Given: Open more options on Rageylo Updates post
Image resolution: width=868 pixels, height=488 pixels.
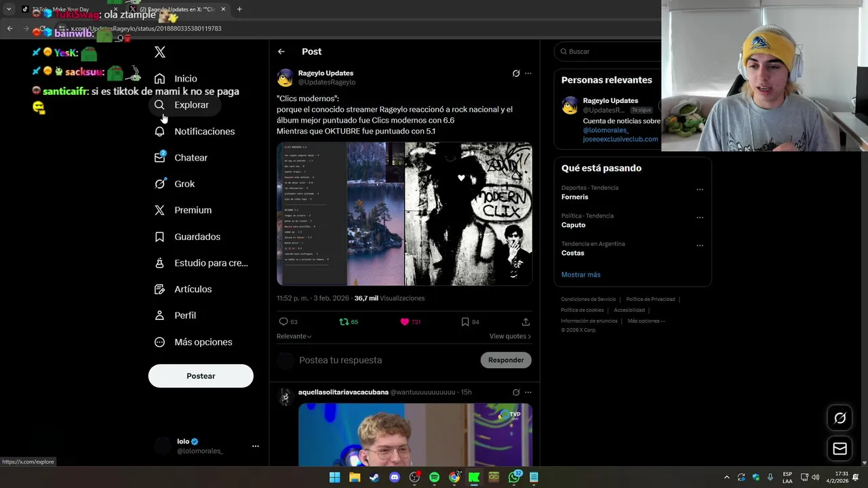Looking at the screenshot, I should 528,73.
